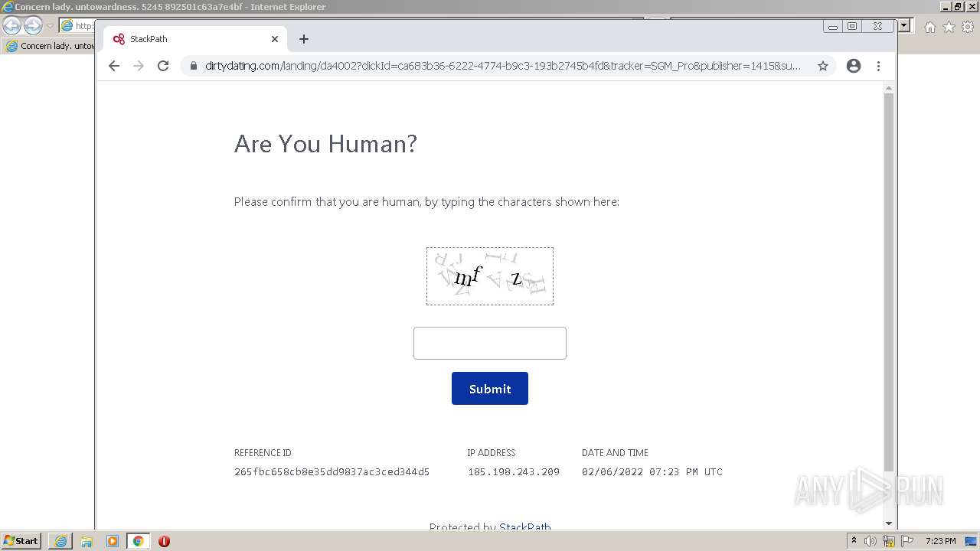The image size is (980, 551).
Task: Open the StackPath link in footer
Action: [x=525, y=527]
